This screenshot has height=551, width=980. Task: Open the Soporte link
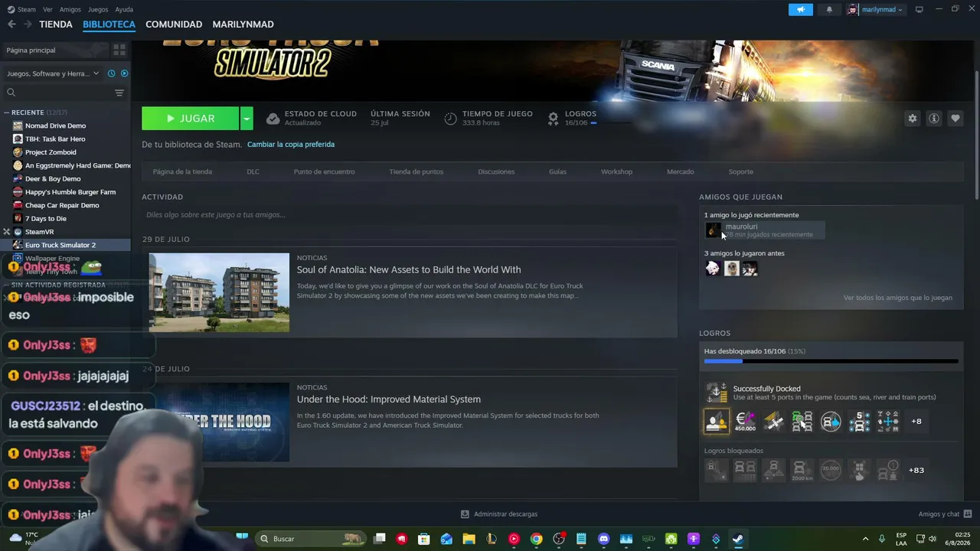pos(740,171)
